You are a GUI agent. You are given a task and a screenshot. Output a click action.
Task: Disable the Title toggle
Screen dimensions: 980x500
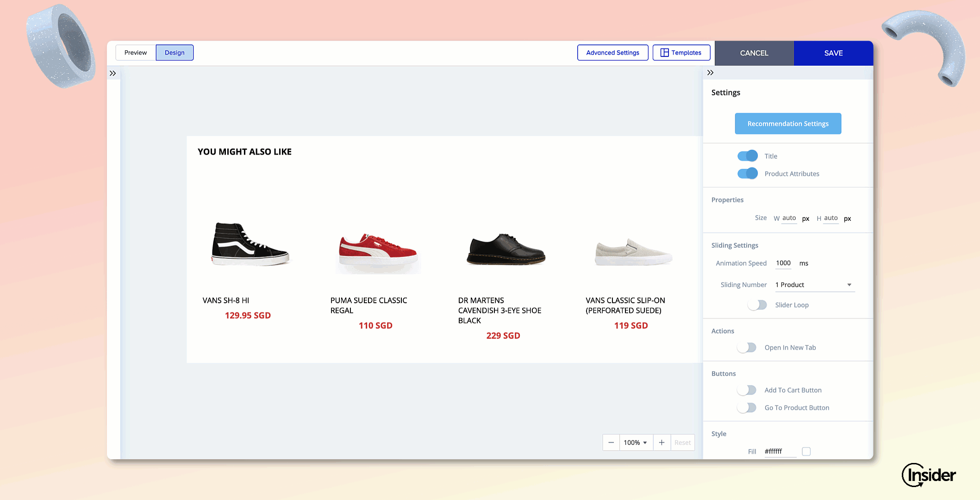pos(747,156)
